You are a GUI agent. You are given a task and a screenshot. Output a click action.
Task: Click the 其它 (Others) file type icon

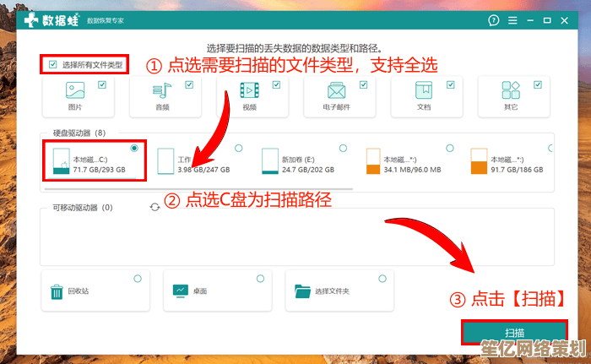point(511,90)
